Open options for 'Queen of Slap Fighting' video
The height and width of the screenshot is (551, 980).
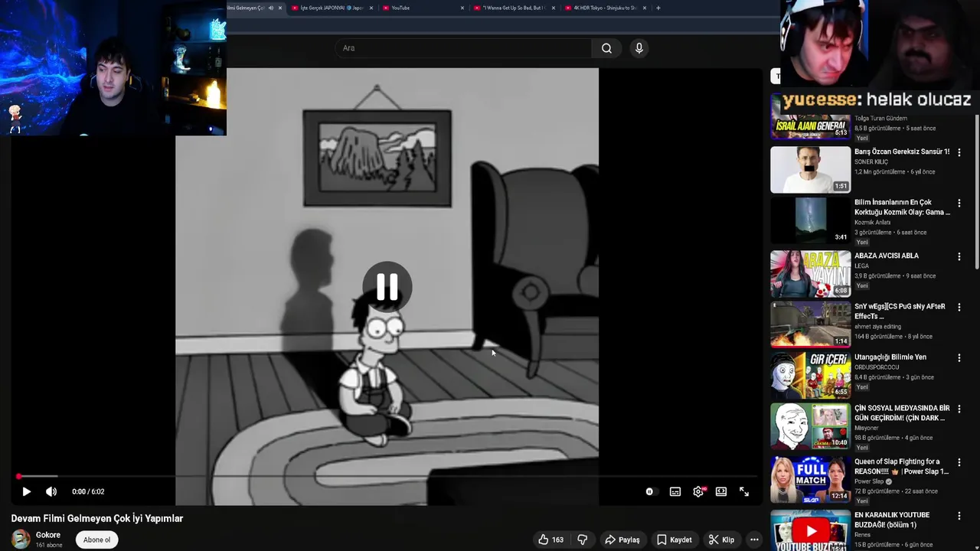click(x=959, y=463)
